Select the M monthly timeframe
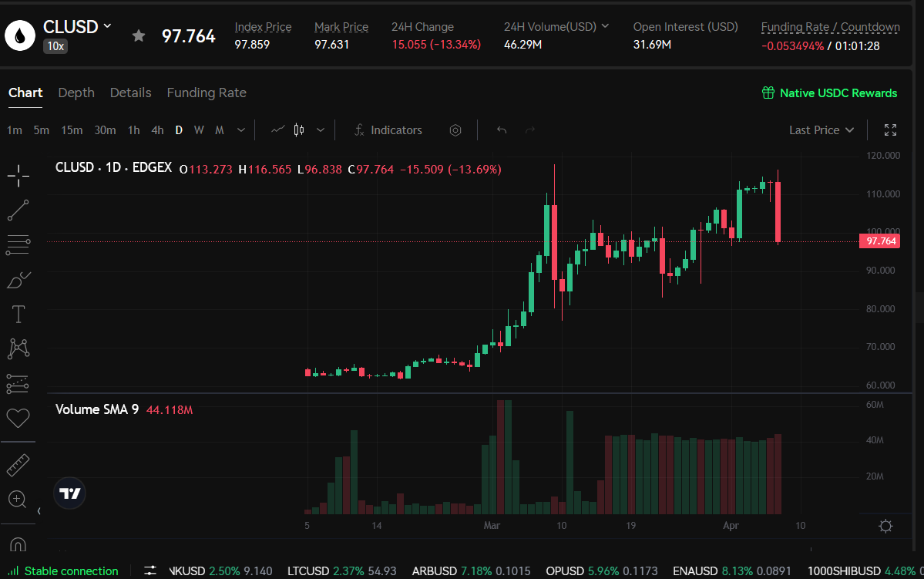This screenshot has height=579, width=924. click(x=219, y=130)
